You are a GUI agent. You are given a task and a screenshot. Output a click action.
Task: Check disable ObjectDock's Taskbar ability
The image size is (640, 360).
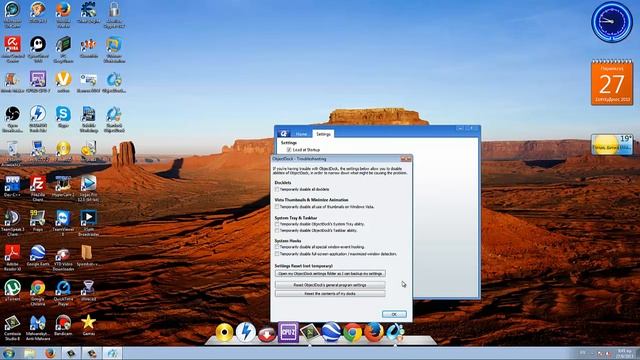coord(277,231)
